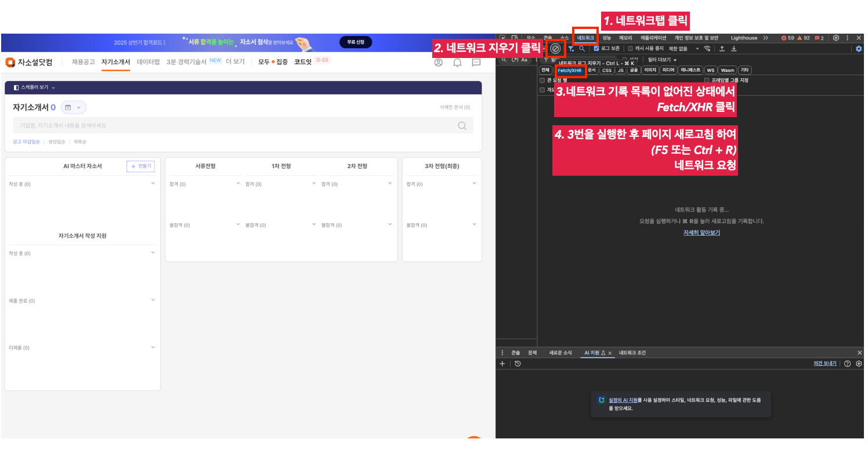Open AI assistance history icon
Image resolution: width=868 pixels, height=450 pixels.
click(x=518, y=364)
